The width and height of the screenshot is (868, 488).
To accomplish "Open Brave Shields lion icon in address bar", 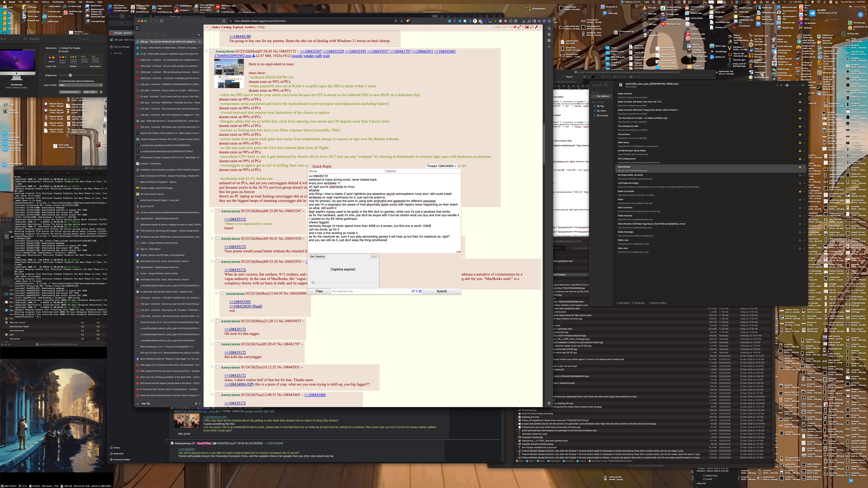I will [x=408, y=21].
